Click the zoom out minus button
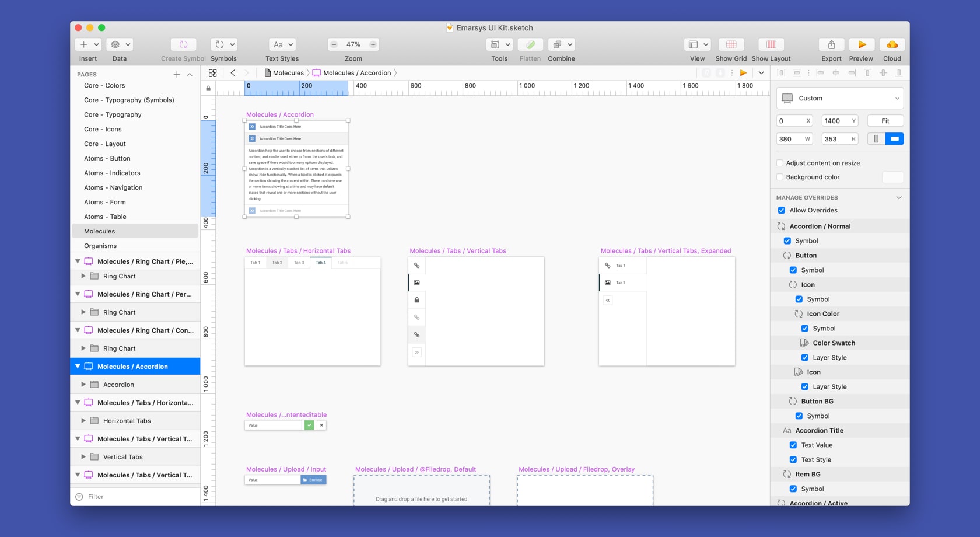 [334, 44]
